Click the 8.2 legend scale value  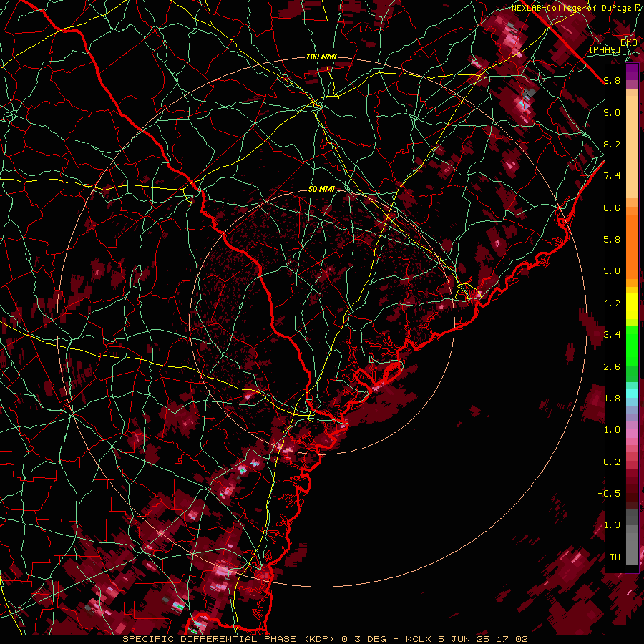[x=612, y=144]
